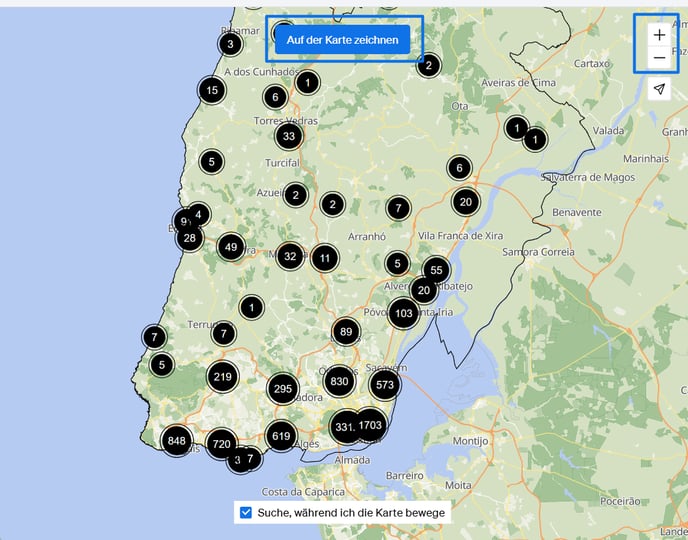Click the cluster marker labeled 11
This screenshot has height=540, width=688.
pos(324,258)
